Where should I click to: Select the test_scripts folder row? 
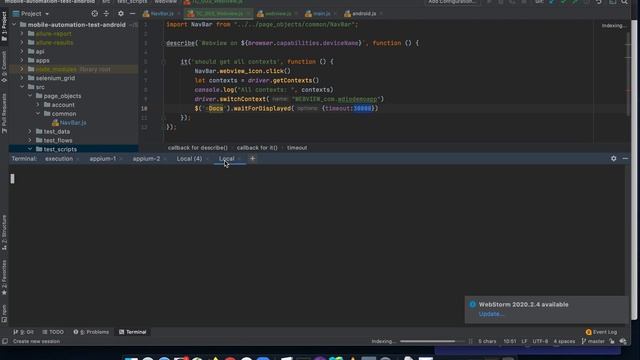74,149
